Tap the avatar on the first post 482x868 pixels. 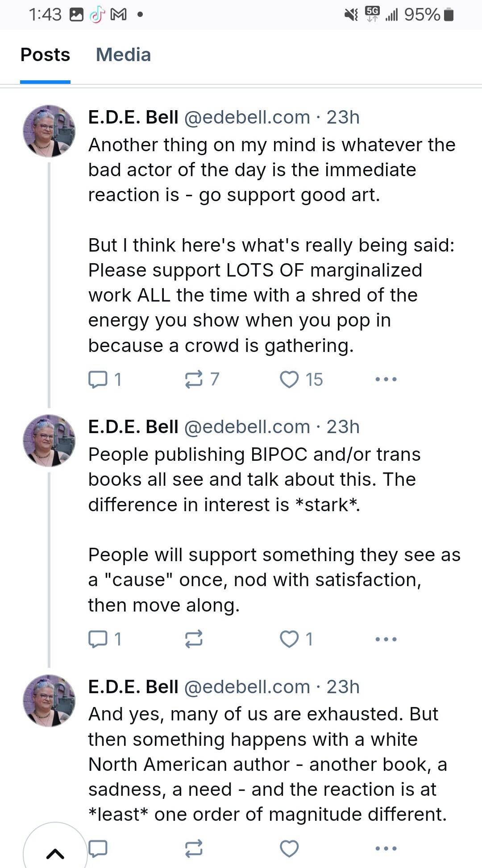point(49,131)
